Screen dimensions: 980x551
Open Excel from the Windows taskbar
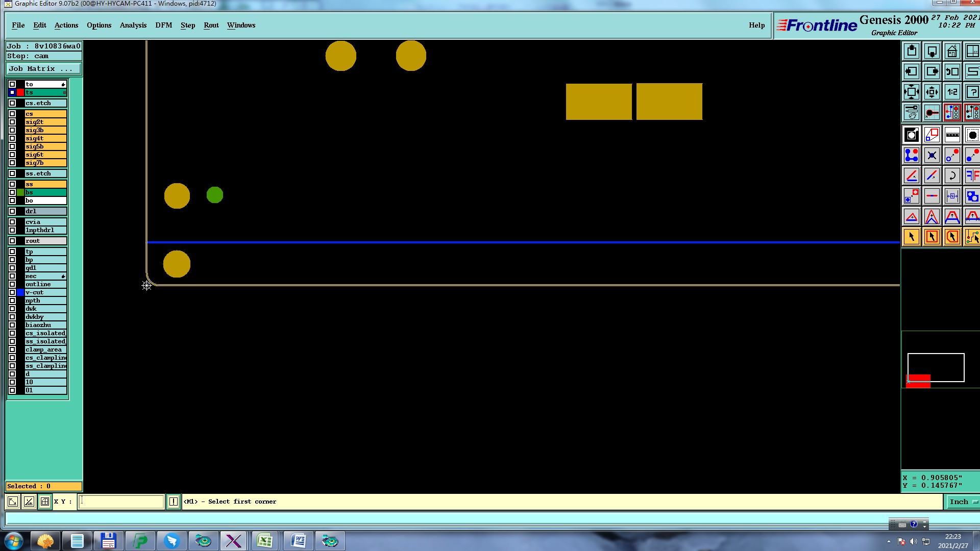click(265, 541)
